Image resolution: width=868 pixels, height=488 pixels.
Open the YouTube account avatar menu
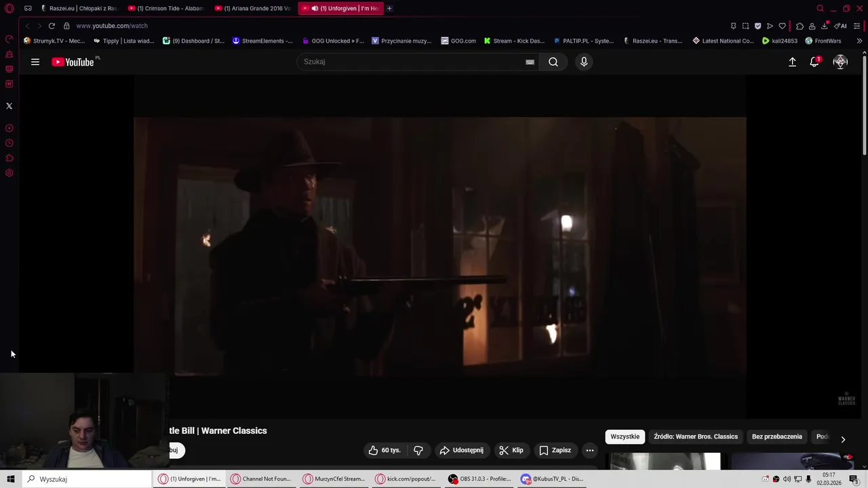(x=840, y=62)
